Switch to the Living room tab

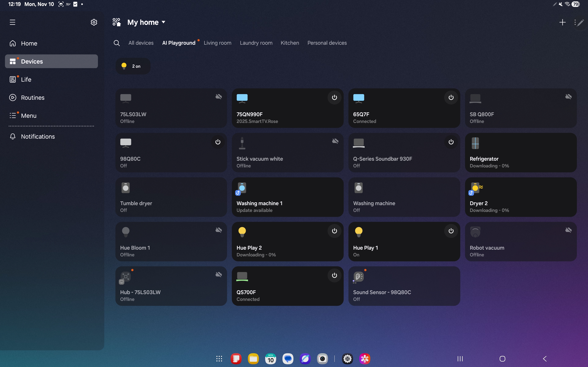point(217,43)
